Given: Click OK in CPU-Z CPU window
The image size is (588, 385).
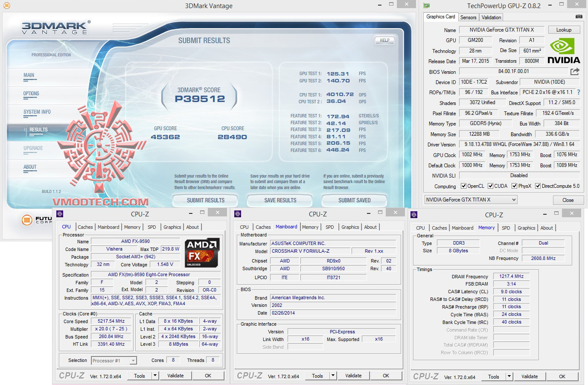Looking at the screenshot, I should (x=208, y=376).
